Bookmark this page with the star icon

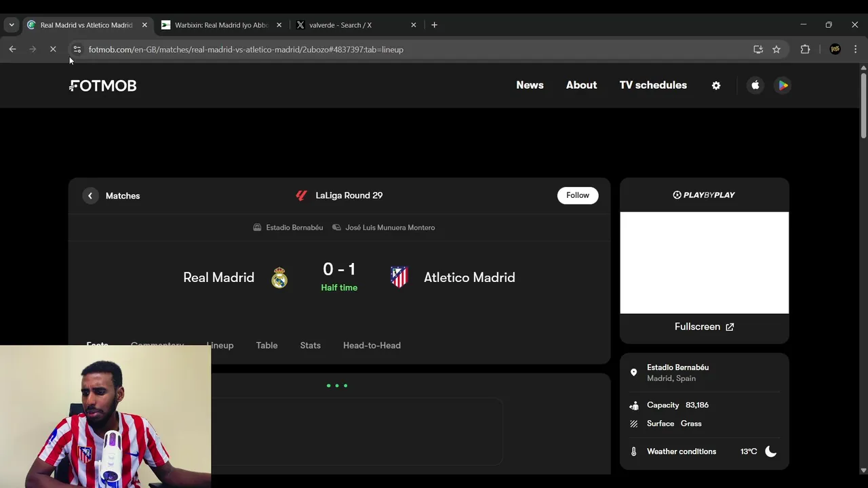[776, 49]
